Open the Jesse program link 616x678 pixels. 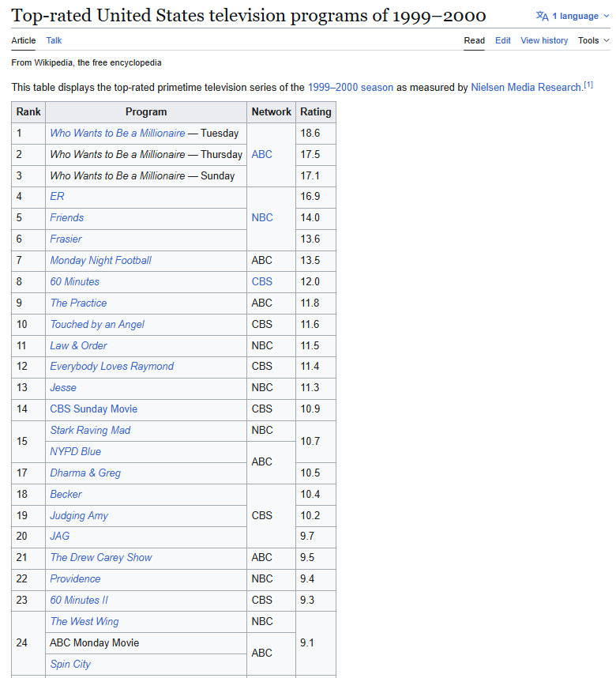pyautogui.click(x=63, y=387)
